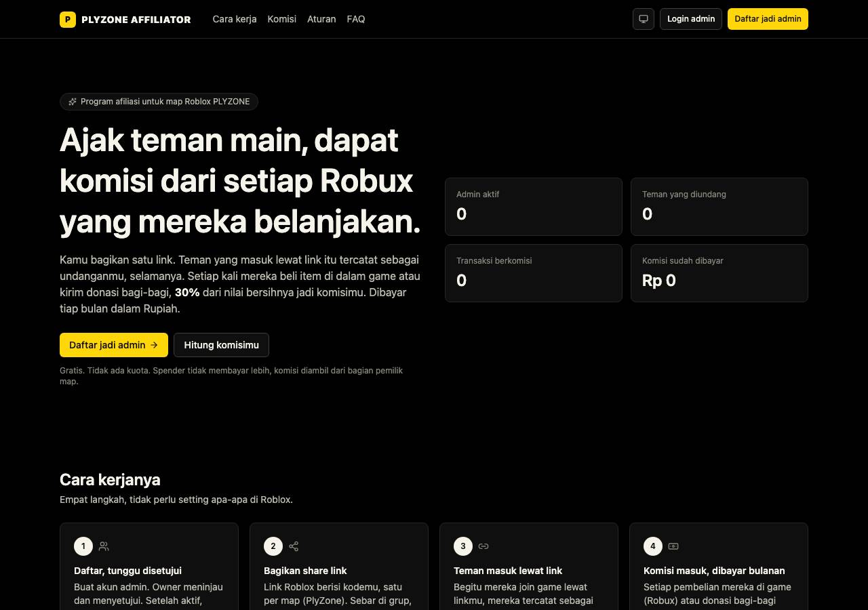Click the Admin aktif stat card
Viewport: 868px width, 610px height.
coord(534,207)
